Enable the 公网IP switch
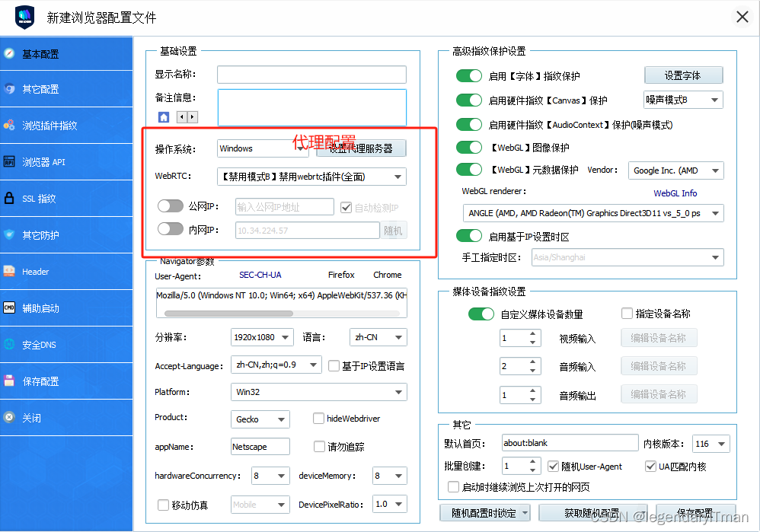 pyautogui.click(x=171, y=206)
